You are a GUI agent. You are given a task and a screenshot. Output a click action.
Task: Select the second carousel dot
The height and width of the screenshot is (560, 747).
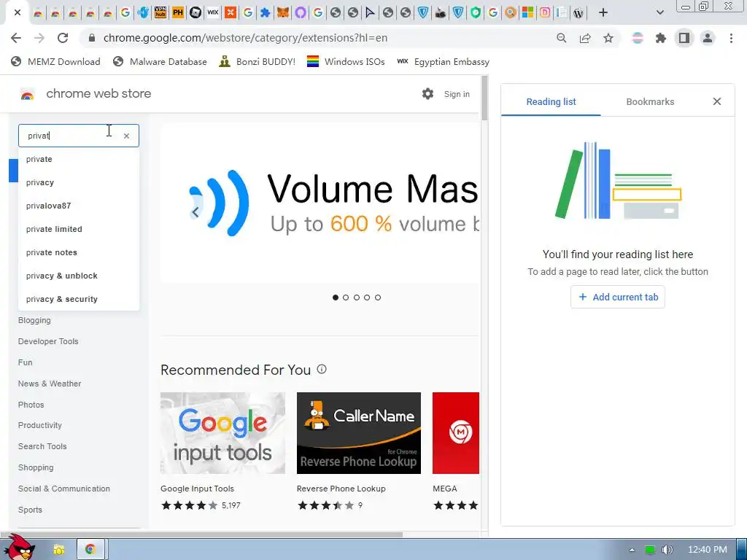point(346,297)
